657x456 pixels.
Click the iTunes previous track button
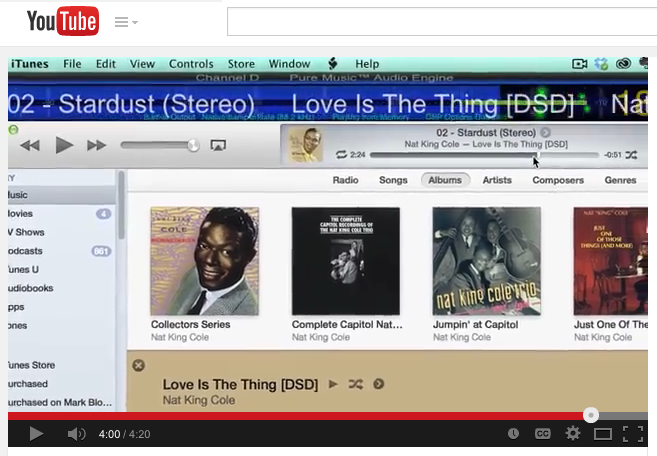pos(30,145)
